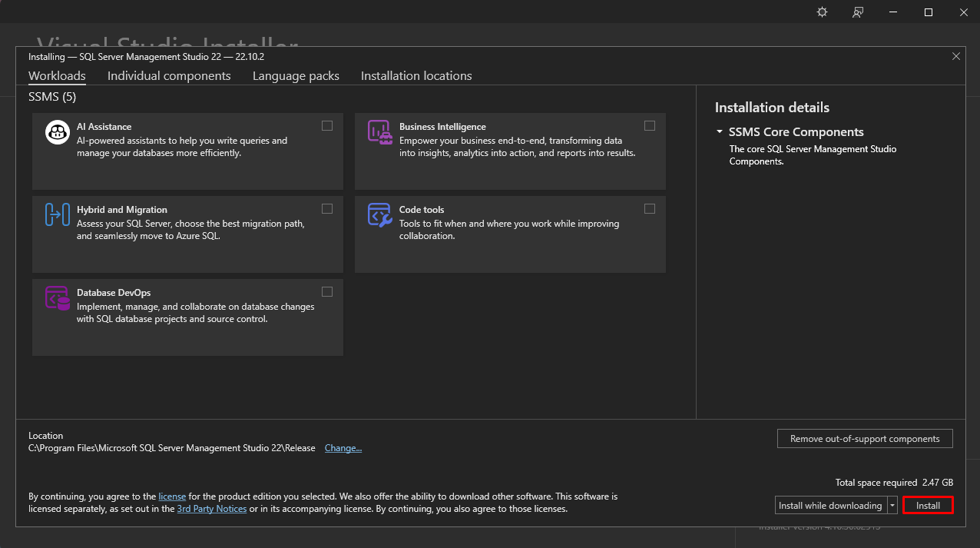Click the AI Assistance workload icon

pyautogui.click(x=58, y=132)
